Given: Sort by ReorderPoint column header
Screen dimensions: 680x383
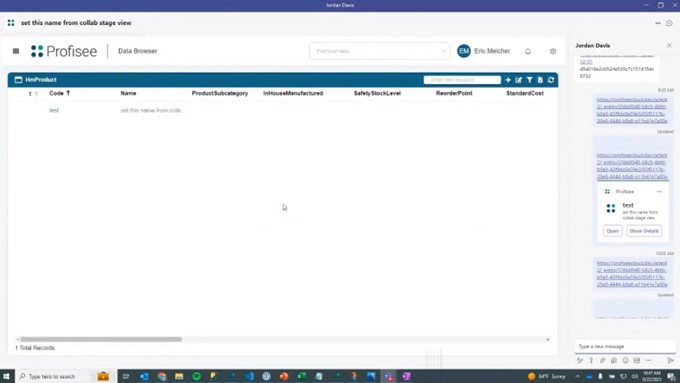Looking at the screenshot, I should point(454,93).
